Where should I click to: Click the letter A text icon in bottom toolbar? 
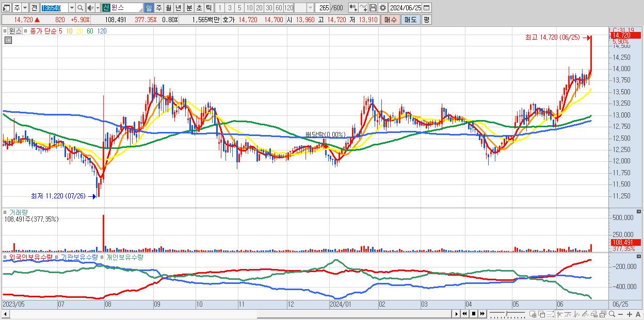point(638,314)
